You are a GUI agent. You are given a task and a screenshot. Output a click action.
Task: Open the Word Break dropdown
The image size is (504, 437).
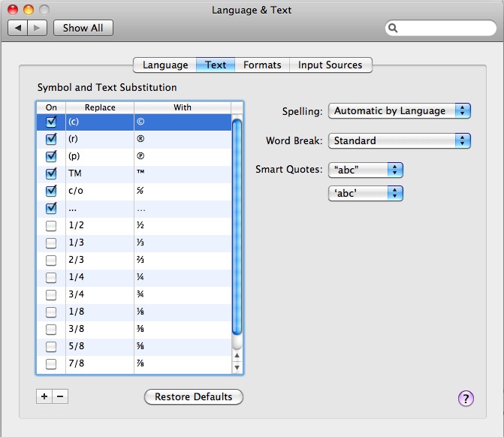[x=399, y=140]
